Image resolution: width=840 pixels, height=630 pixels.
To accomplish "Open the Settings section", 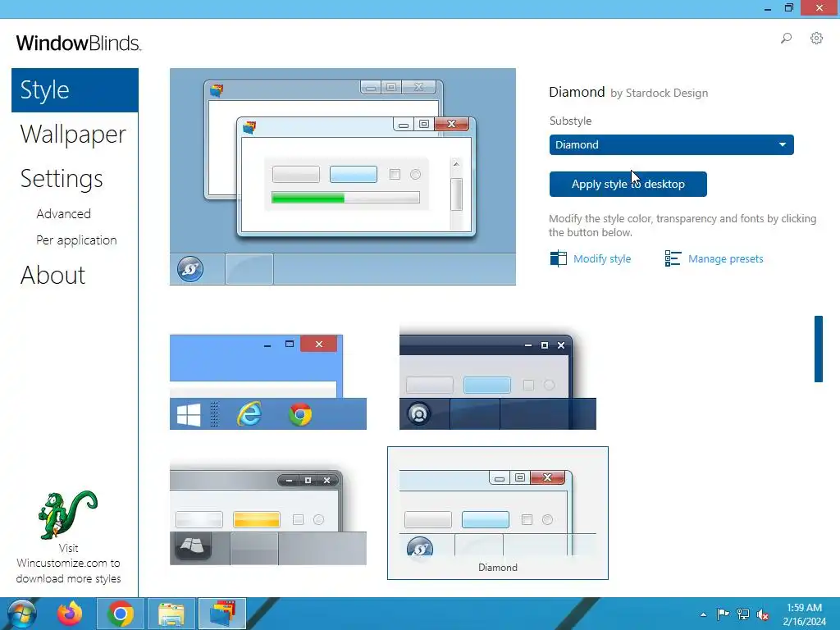I will coord(62,178).
